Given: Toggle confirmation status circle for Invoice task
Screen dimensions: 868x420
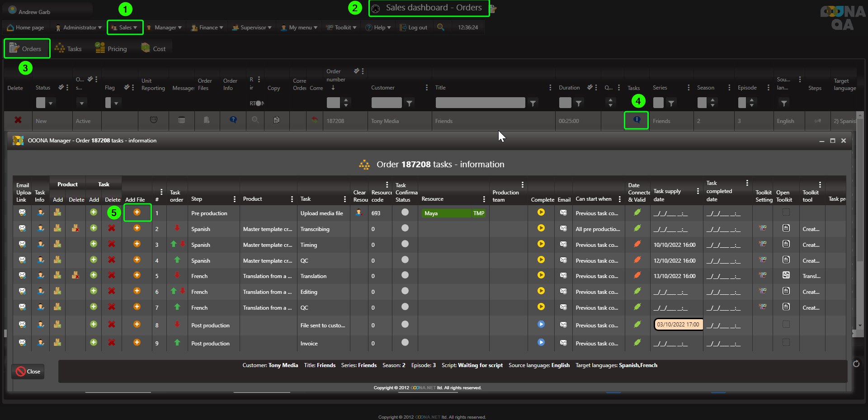Looking at the screenshot, I should pos(405,343).
